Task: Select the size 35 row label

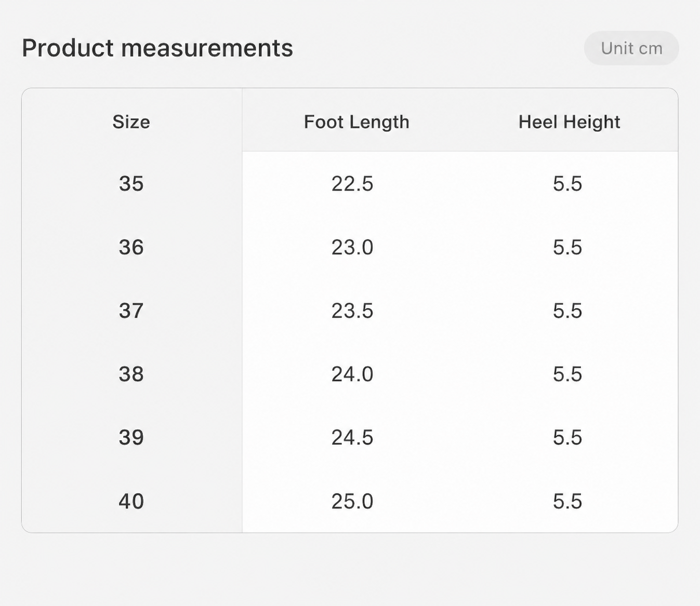Action: pos(131,184)
